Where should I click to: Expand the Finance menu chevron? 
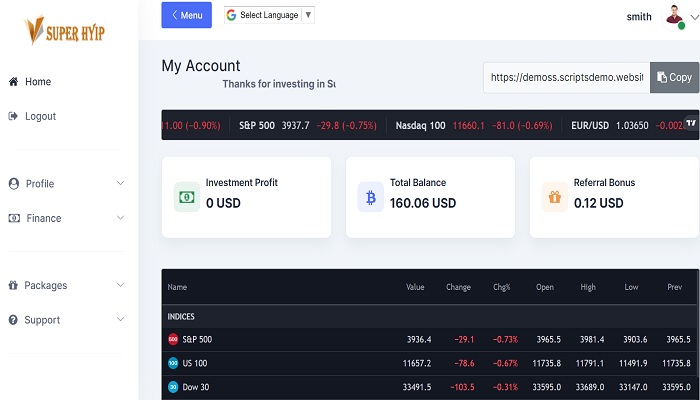click(x=120, y=217)
